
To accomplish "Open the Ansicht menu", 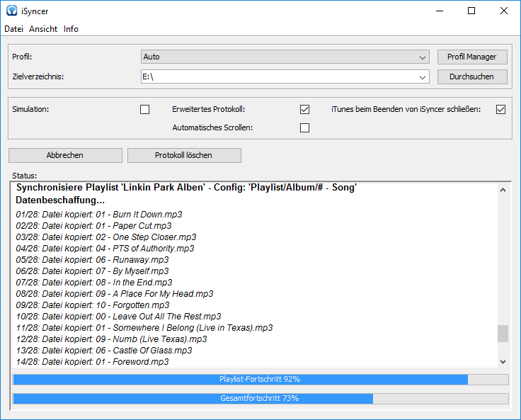I will [x=43, y=29].
